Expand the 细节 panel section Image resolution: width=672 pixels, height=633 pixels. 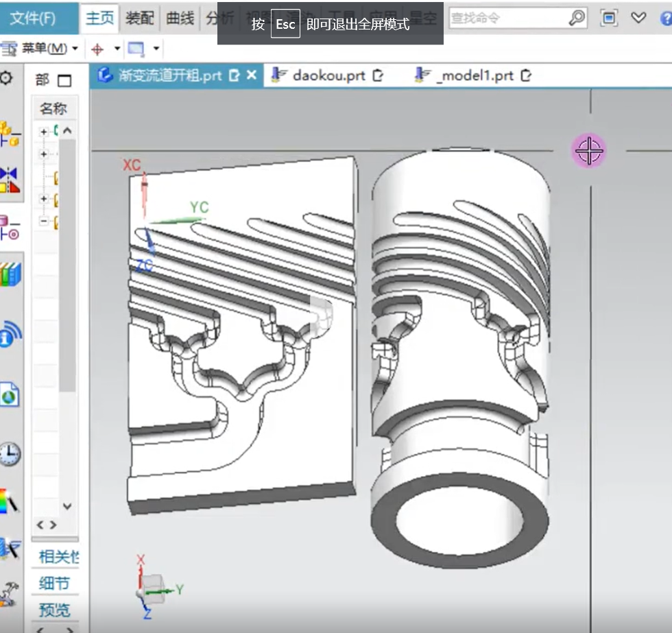pyautogui.click(x=55, y=584)
